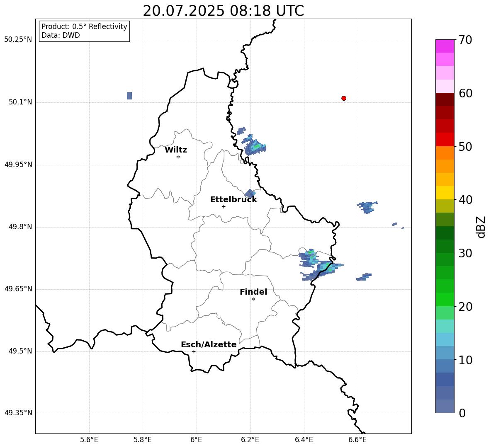Click the 49.35°N latitude label
Viewport: 491px width, 448px height.
[x=18, y=413]
